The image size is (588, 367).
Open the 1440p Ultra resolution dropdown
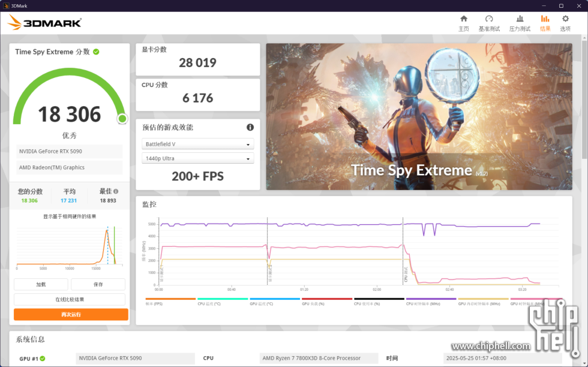197,158
